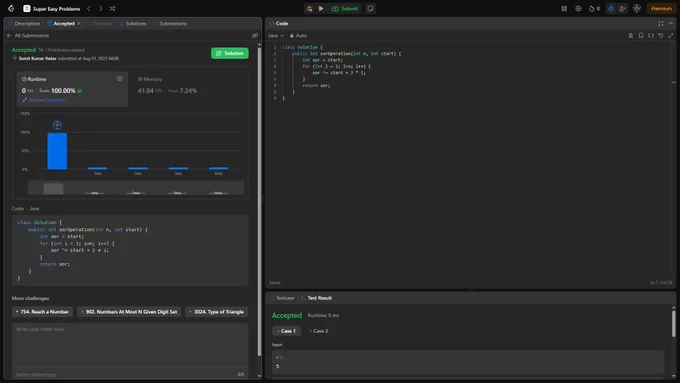Click line 7 return statement in editor
Image resolution: width=680 pixels, height=383 pixels.
316,85
